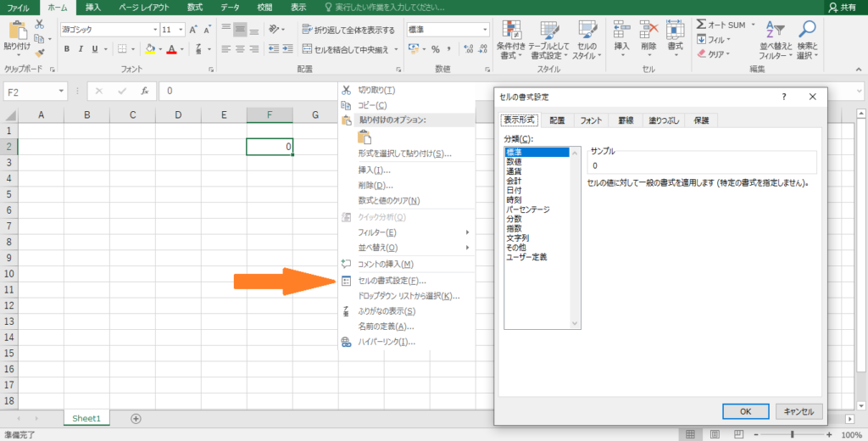Click セルを結合して中央揃え merge button
The height and width of the screenshot is (441, 868).
[350, 49]
